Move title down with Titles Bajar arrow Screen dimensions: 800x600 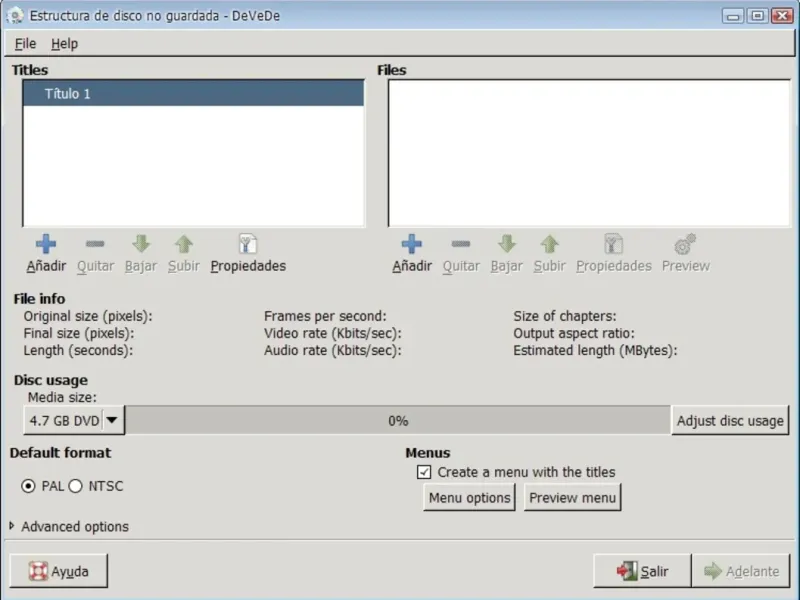[141, 254]
